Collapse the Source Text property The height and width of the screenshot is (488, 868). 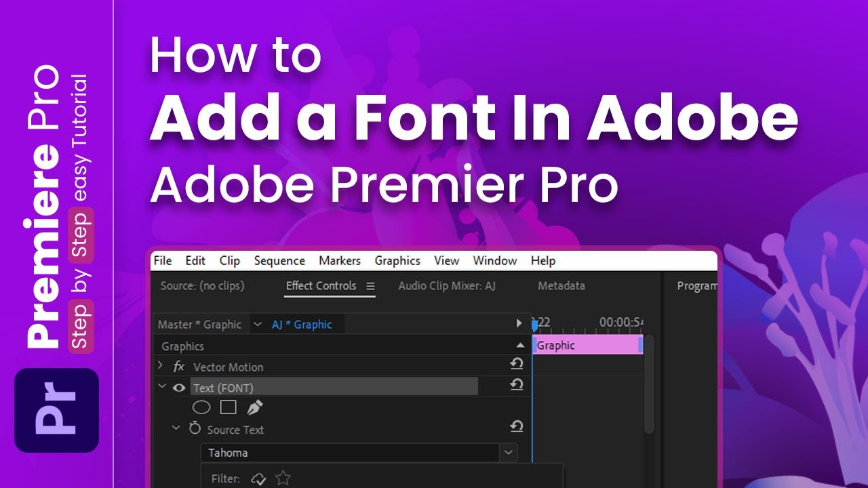point(176,428)
